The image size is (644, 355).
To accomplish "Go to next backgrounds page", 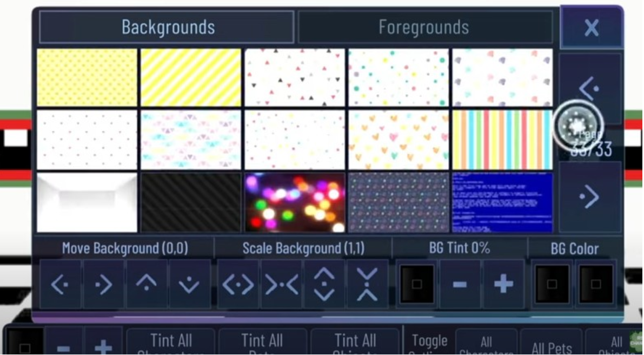I will pos(589,198).
